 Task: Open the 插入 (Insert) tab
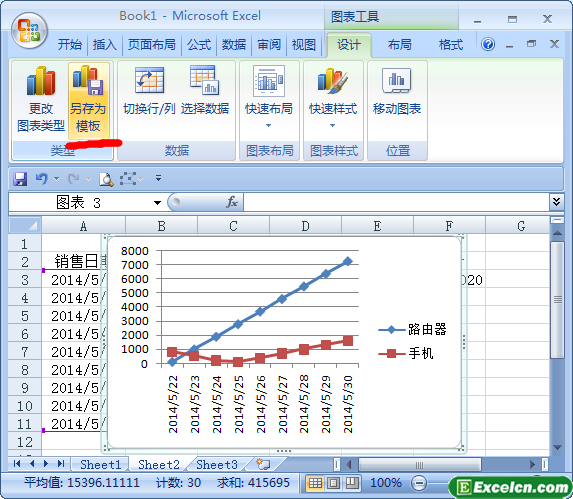click(105, 45)
